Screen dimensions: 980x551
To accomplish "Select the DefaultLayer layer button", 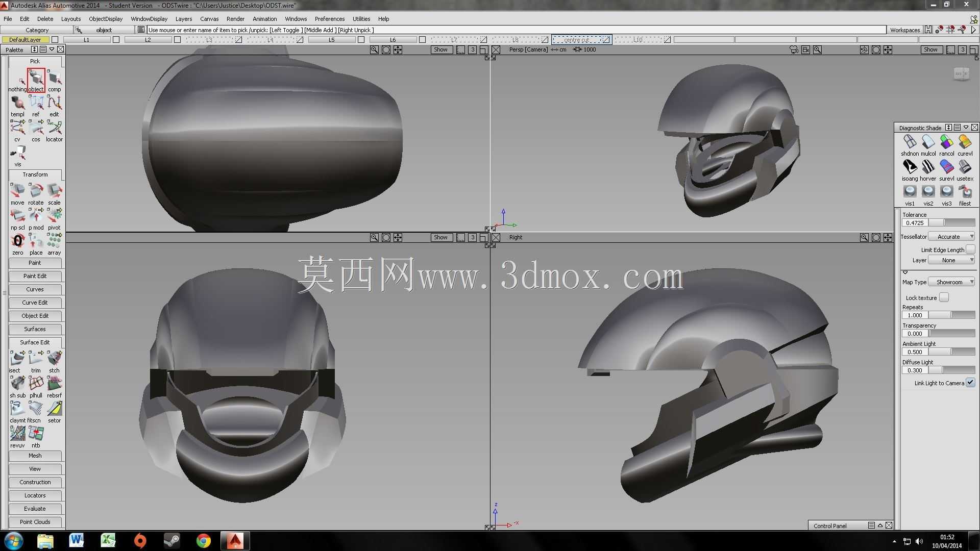I will (25, 40).
